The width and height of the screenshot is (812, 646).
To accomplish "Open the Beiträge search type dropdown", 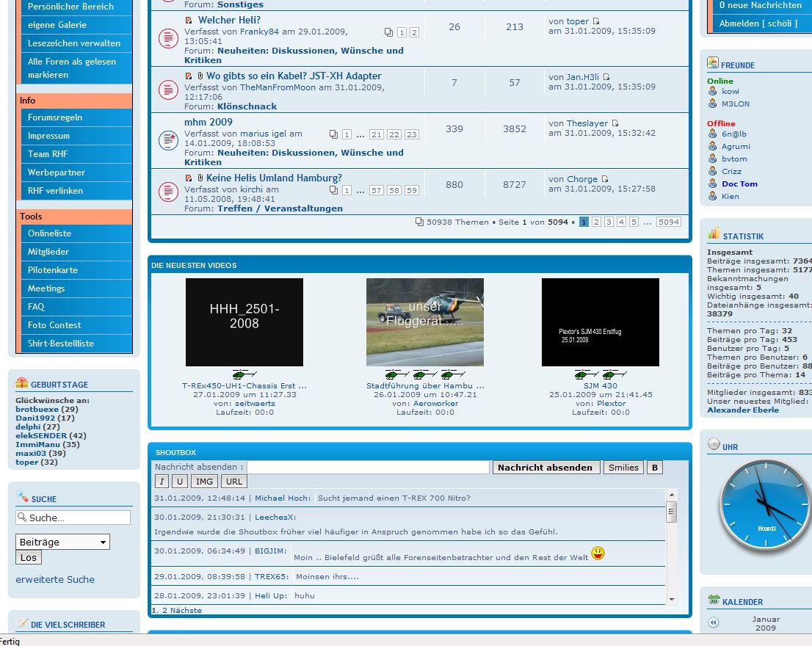I will tap(62, 542).
